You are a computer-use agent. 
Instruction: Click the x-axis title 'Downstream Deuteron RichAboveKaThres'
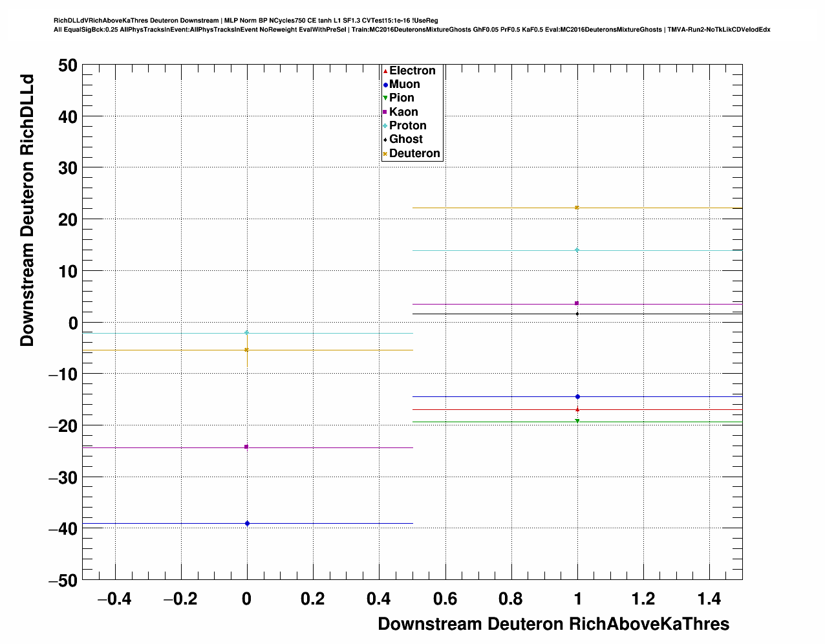coord(553,624)
